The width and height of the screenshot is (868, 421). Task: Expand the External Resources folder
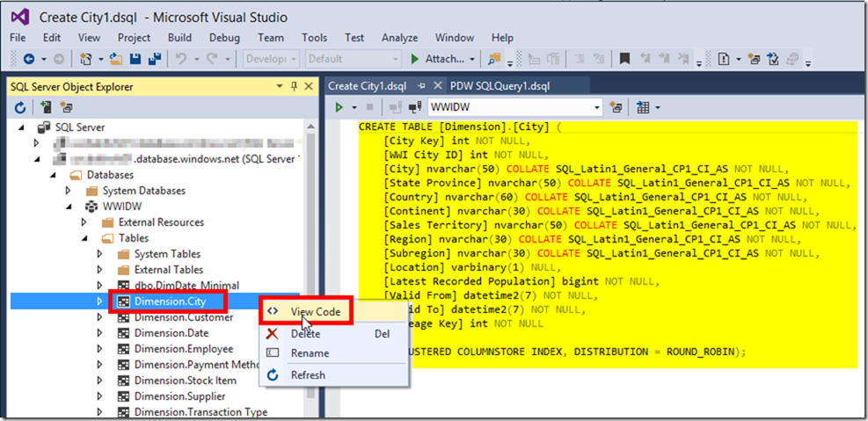pyautogui.click(x=84, y=221)
